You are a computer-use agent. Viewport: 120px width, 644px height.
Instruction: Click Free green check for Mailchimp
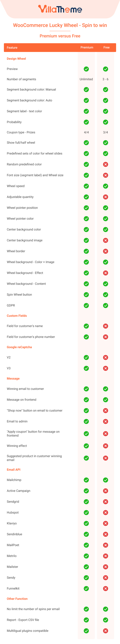(x=106, y=480)
